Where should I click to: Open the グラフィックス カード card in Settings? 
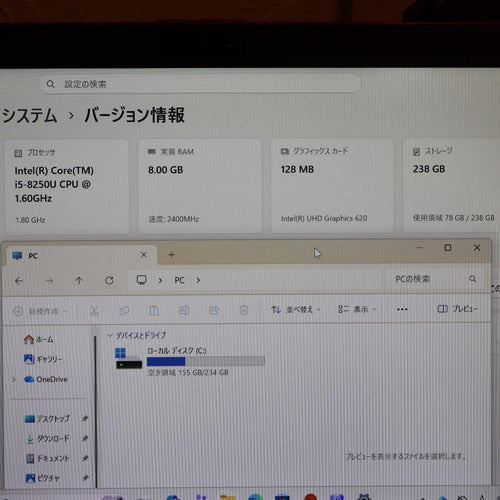tap(332, 186)
